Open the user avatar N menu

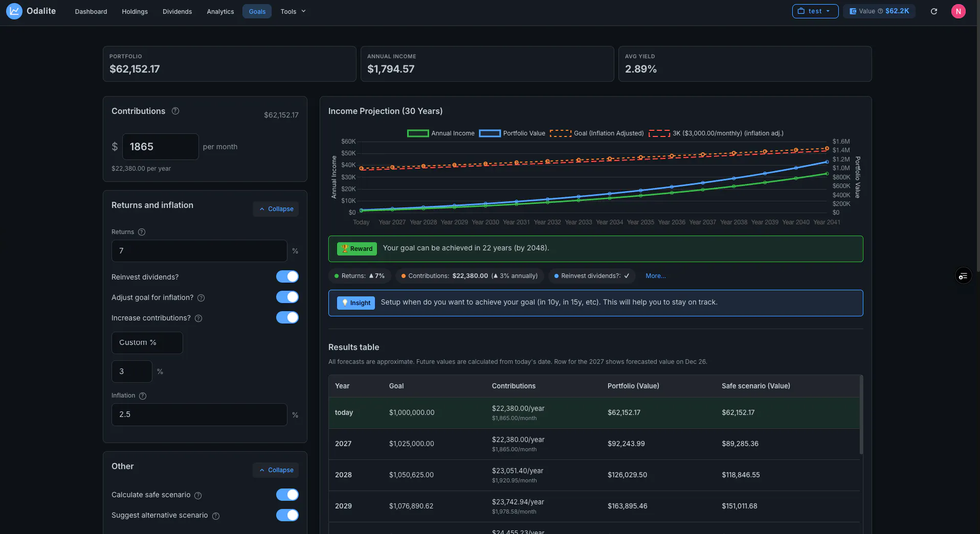click(959, 11)
